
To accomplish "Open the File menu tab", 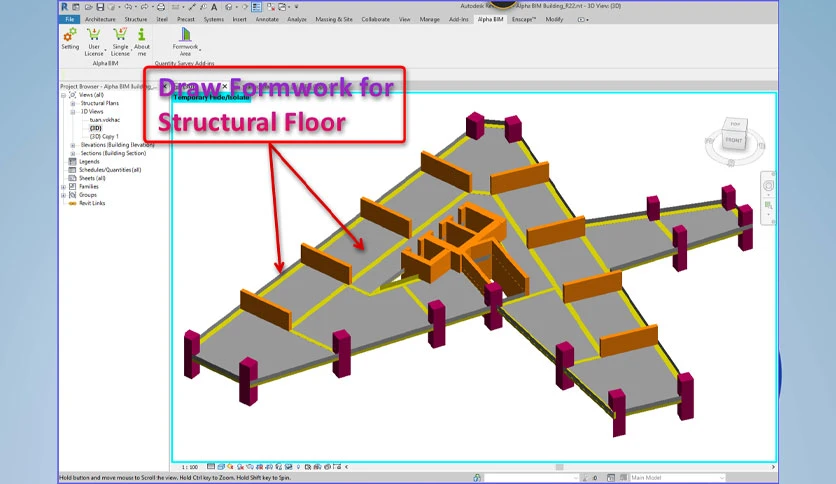I will click(x=69, y=19).
